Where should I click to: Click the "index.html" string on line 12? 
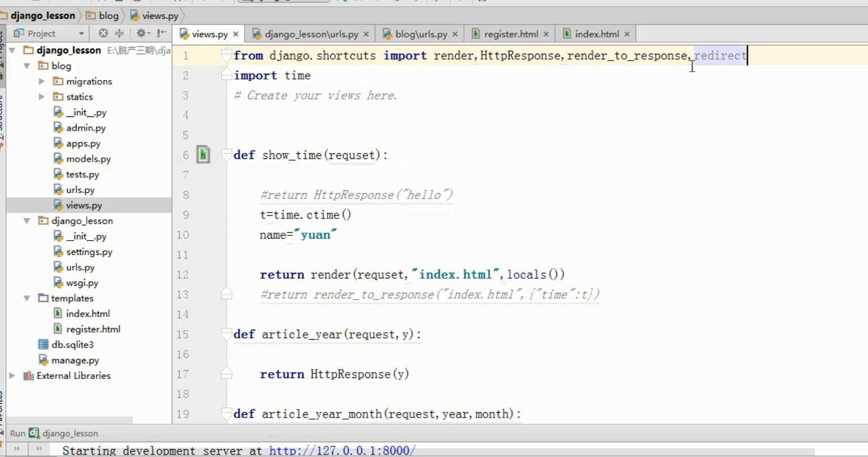coord(455,274)
